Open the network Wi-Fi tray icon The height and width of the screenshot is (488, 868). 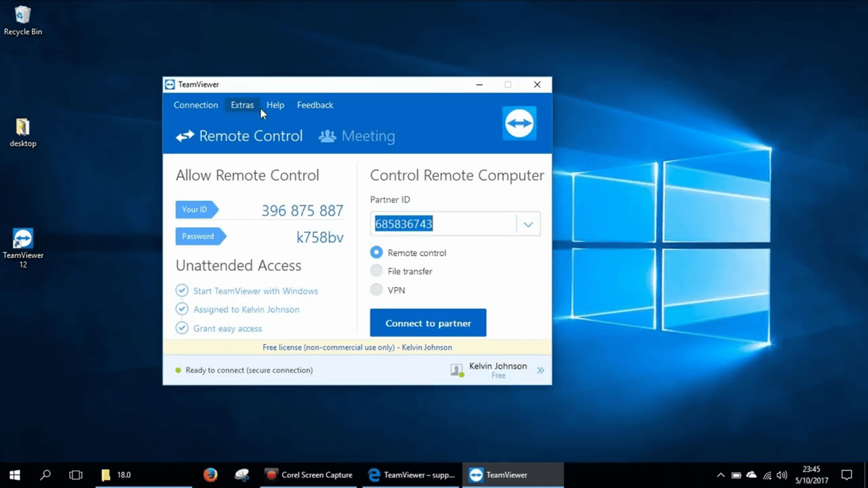click(767, 475)
